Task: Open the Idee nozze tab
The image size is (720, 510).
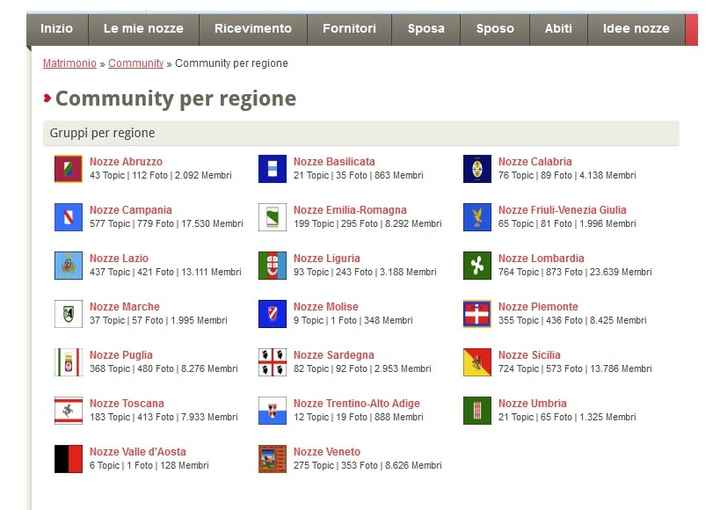Action: [636, 29]
